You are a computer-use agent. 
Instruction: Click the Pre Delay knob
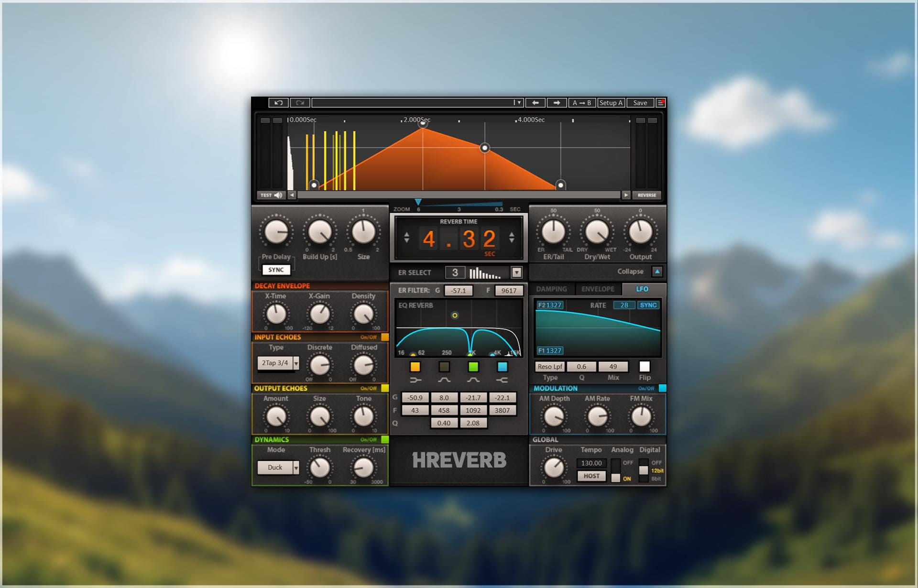276,232
